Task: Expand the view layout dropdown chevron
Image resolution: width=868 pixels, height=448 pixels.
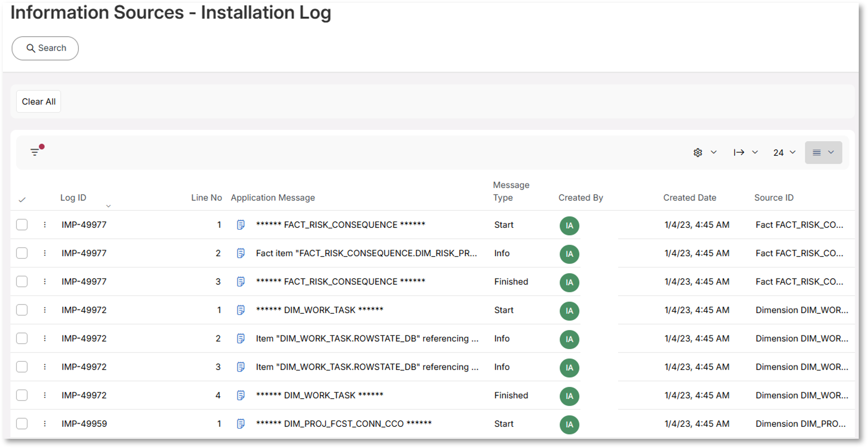Action: (x=831, y=152)
